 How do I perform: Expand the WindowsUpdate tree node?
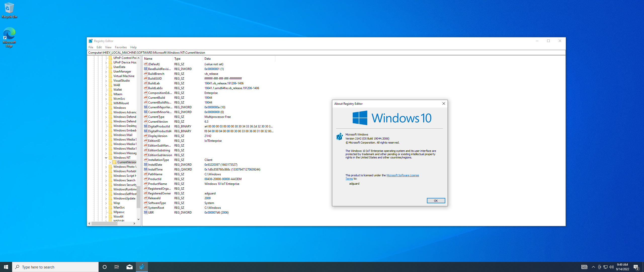coord(106,198)
